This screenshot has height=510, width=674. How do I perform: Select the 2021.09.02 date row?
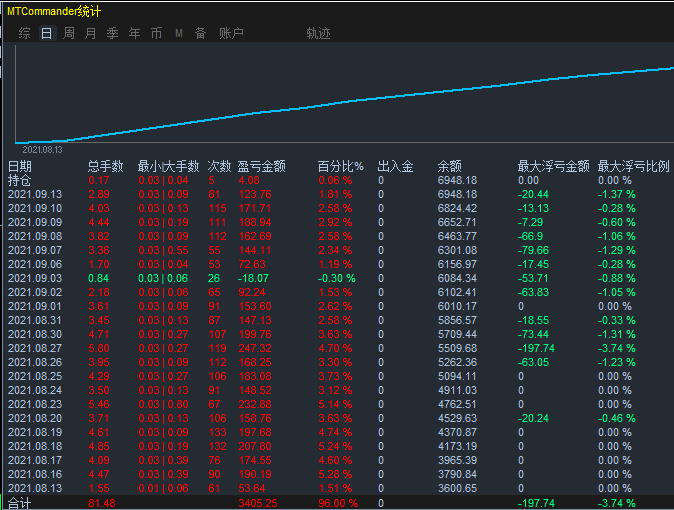point(35,292)
